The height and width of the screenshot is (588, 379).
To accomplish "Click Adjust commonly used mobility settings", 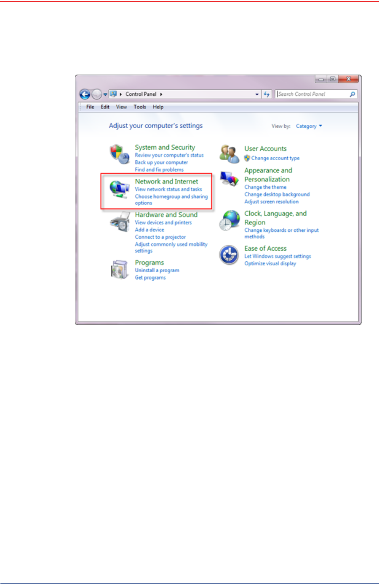I will click(x=171, y=247).
